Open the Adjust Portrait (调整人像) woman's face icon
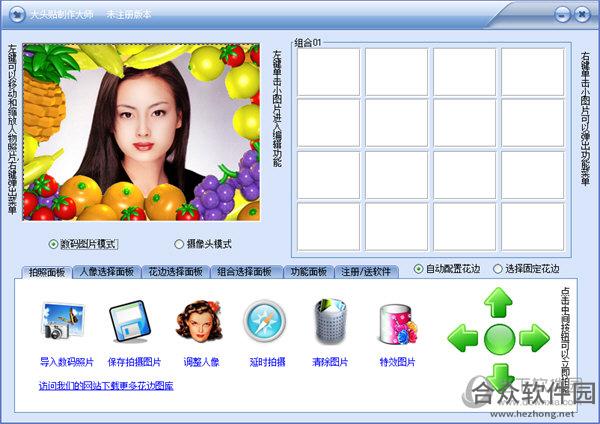This screenshot has width=600, height=424. point(199,321)
